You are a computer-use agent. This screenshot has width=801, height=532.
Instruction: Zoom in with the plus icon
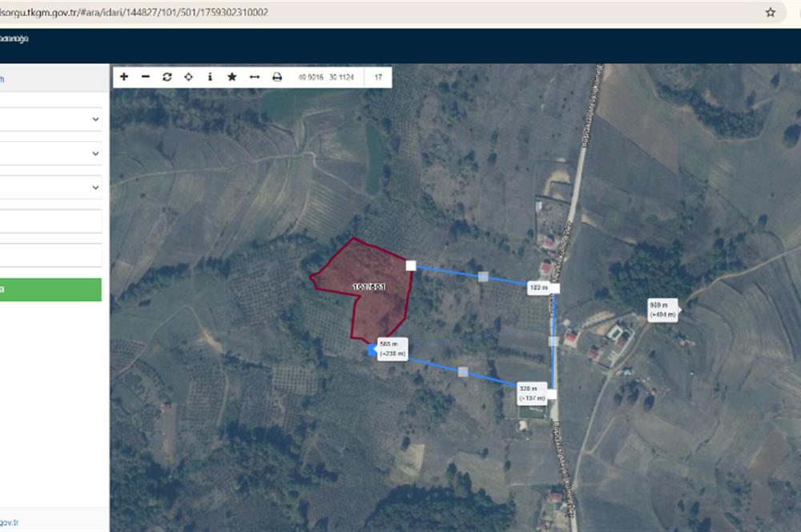pyautogui.click(x=124, y=77)
